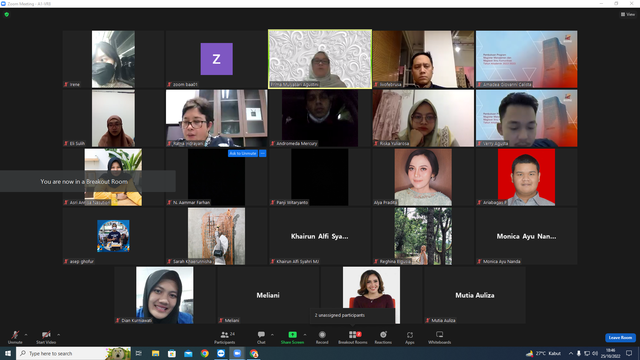
Task: Expand the caret next to Chat
Action: (272, 335)
